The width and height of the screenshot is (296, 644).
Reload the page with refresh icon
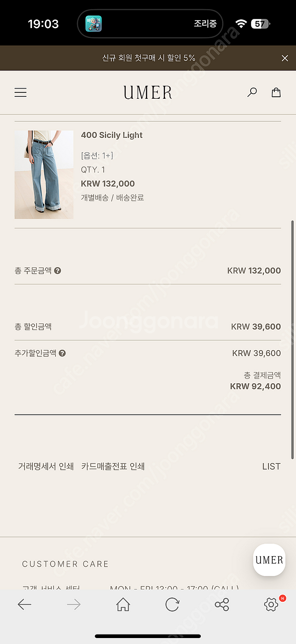click(172, 604)
